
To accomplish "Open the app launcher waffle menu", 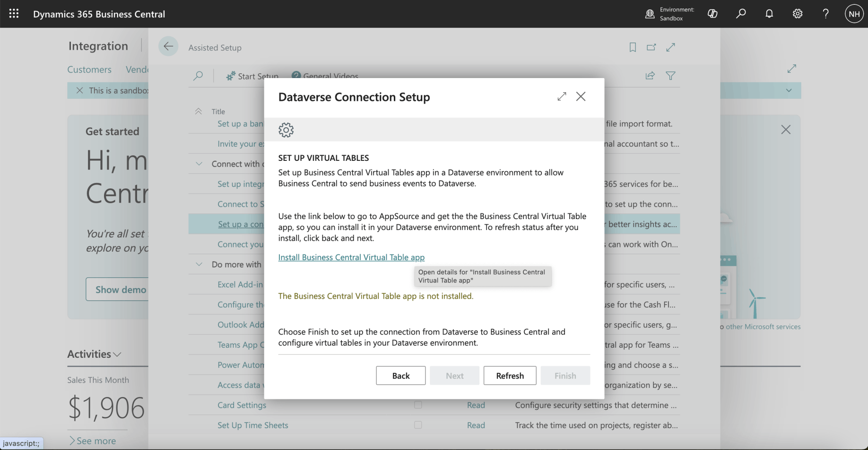I will [x=14, y=14].
